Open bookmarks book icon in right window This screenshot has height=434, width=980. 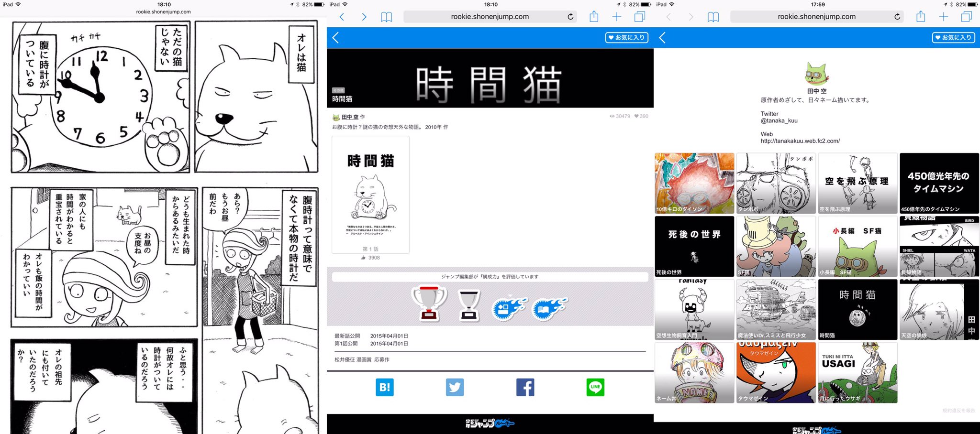pyautogui.click(x=713, y=17)
